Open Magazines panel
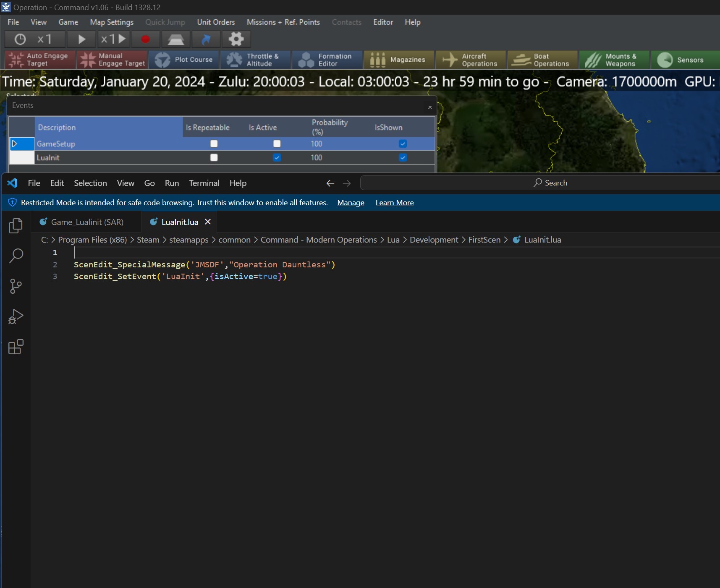 pos(399,60)
